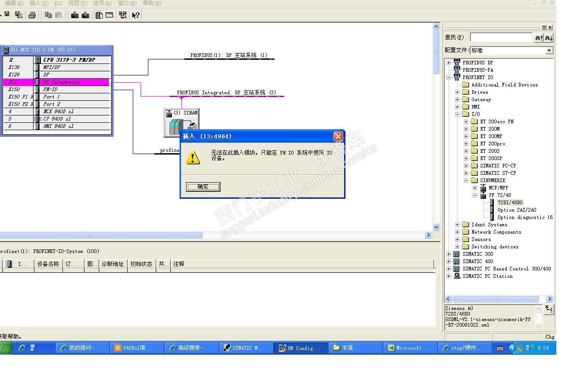
Task: Select the HMI 840D sl rack row
Action: 56,126
